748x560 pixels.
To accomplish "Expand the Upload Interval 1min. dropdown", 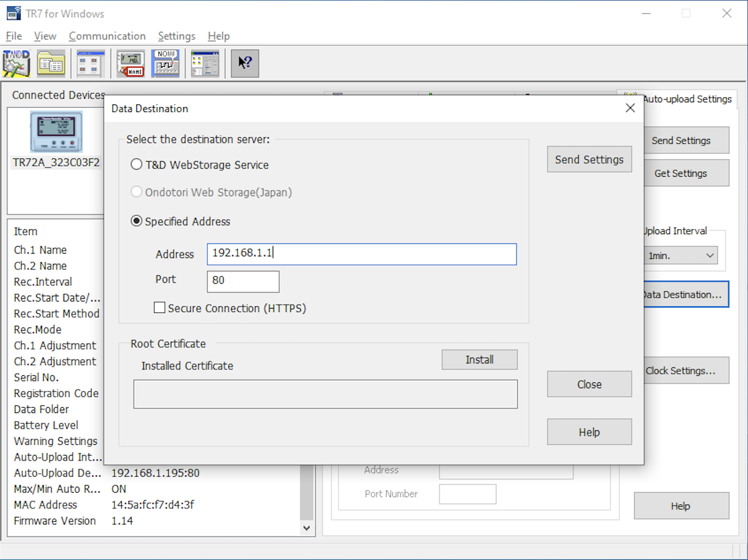I will [681, 256].
